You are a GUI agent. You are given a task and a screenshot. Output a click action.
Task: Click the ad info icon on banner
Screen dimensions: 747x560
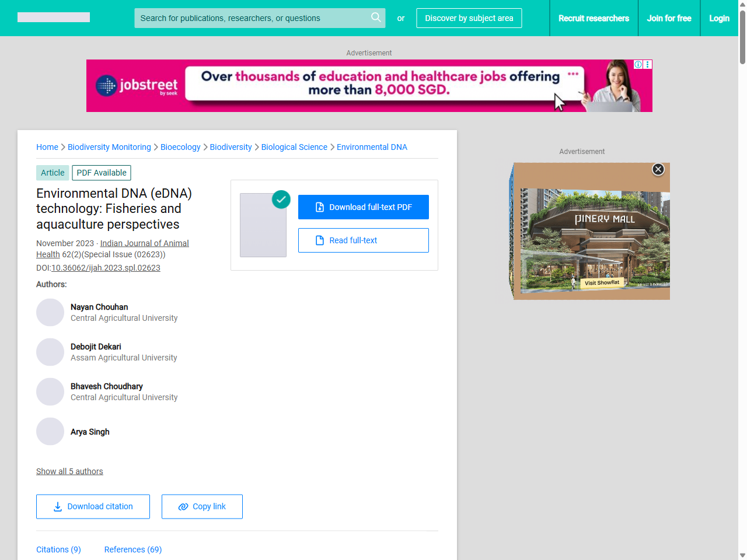pyautogui.click(x=638, y=64)
